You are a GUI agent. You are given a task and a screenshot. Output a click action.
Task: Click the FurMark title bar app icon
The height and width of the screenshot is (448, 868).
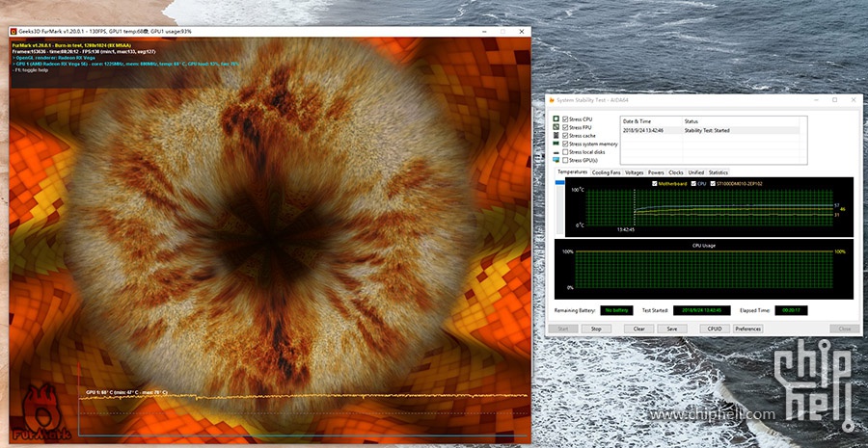click(14, 32)
